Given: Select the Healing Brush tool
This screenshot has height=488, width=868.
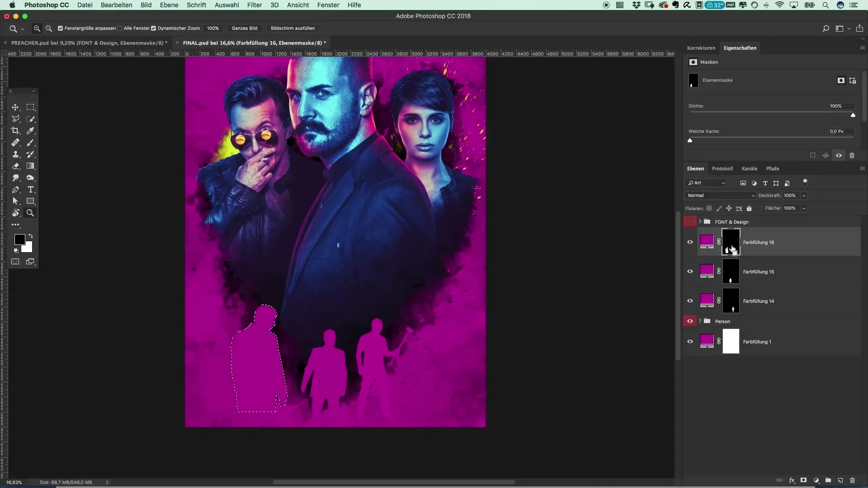Looking at the screenshot, I should tap(15, 142).
